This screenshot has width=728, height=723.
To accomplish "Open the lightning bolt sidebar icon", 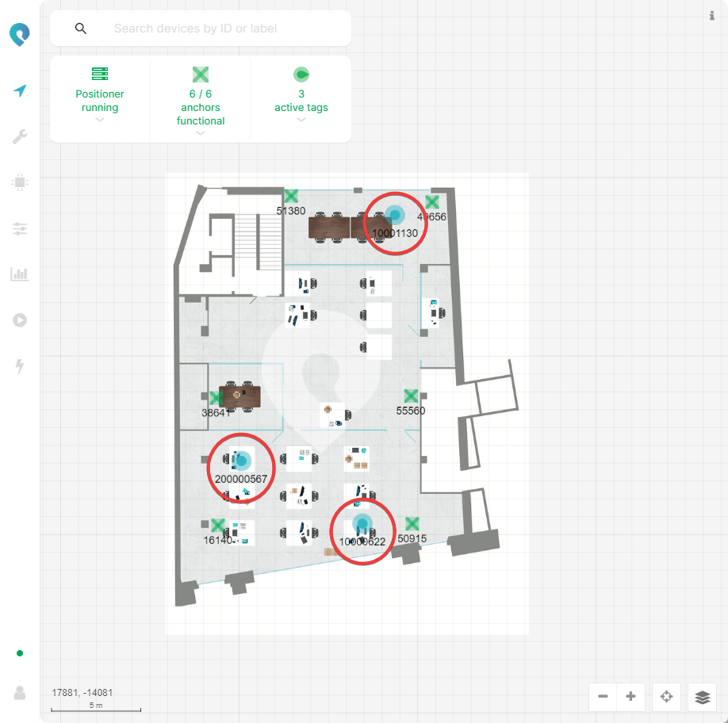I will tap(20, 366).
